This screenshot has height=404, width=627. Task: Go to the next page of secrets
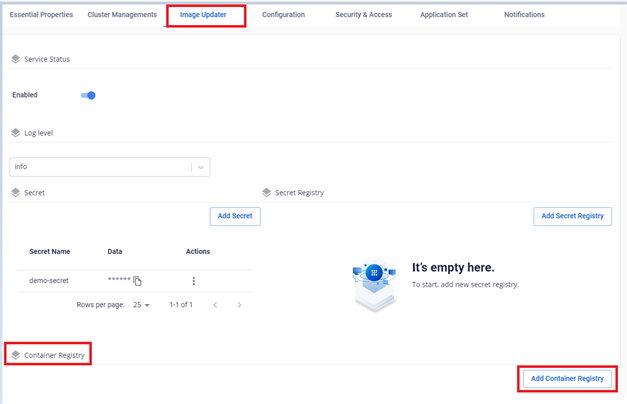click(239, 305)
